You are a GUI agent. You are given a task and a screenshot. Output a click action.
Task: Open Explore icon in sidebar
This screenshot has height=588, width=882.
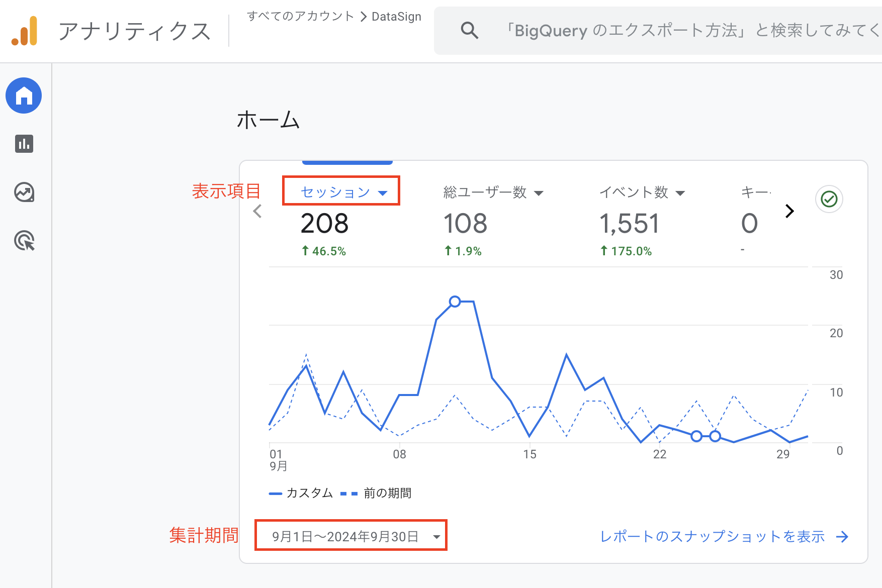tap(24, 192)
